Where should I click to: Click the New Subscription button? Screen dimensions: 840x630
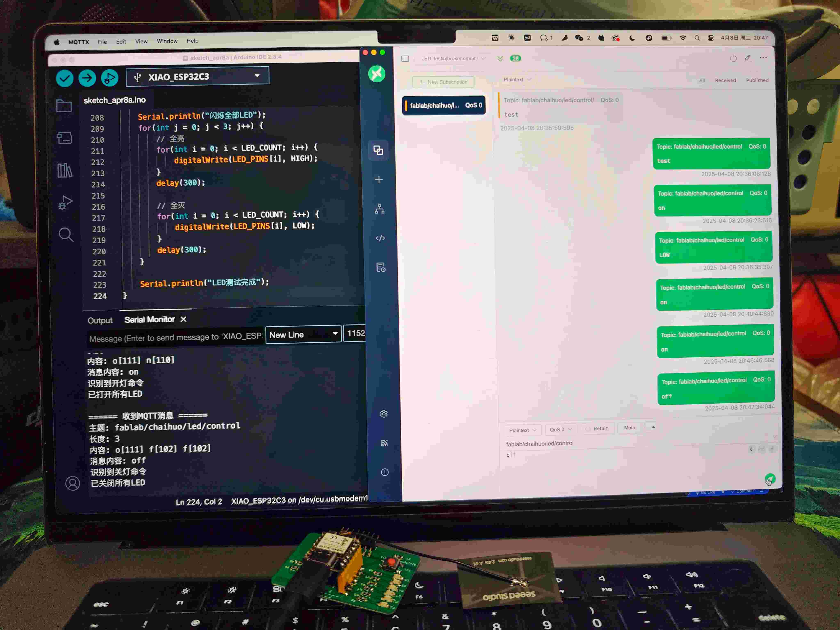point(443,82)
